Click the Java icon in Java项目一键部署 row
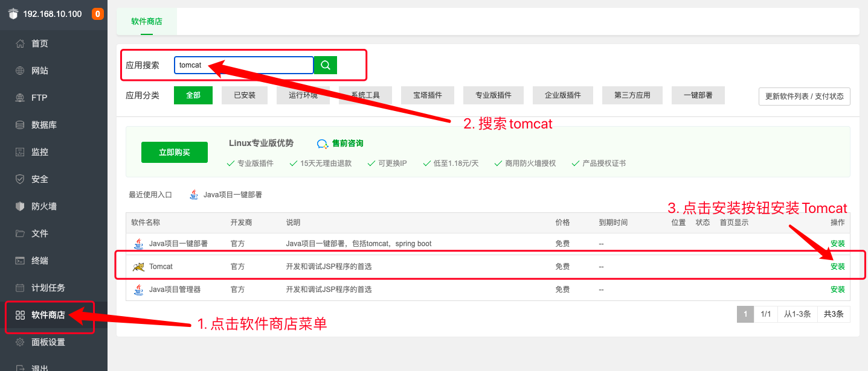 point(138,244)
